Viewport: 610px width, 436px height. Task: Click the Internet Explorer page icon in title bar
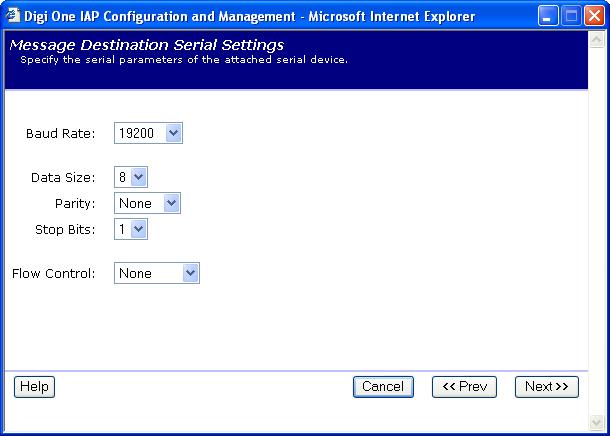click(13, 16)
